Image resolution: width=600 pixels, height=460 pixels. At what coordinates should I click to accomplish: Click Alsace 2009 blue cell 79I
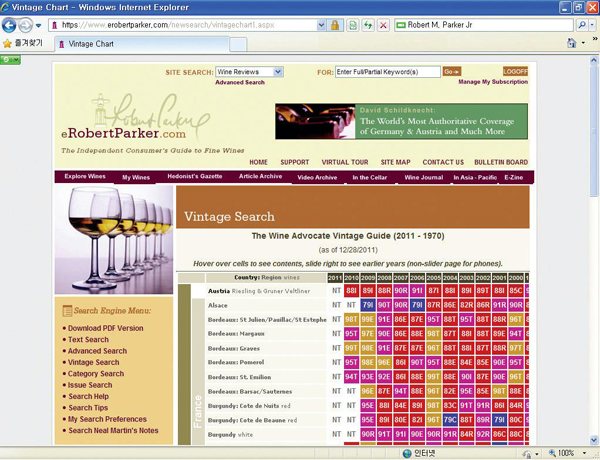click(368, 305)
